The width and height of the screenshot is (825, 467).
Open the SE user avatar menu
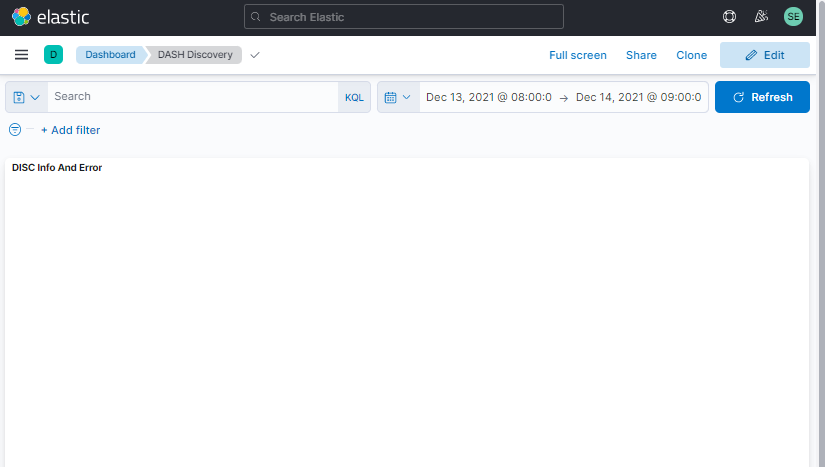coord(793,17)
